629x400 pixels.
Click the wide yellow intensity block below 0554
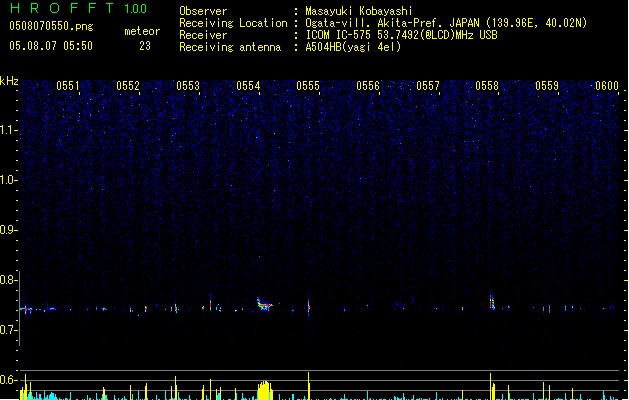click(265, 390)
